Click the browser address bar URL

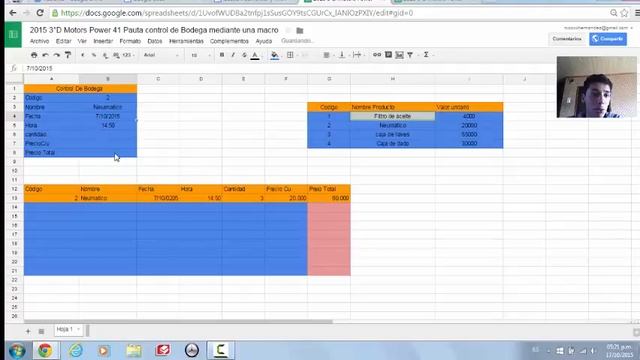237,13
